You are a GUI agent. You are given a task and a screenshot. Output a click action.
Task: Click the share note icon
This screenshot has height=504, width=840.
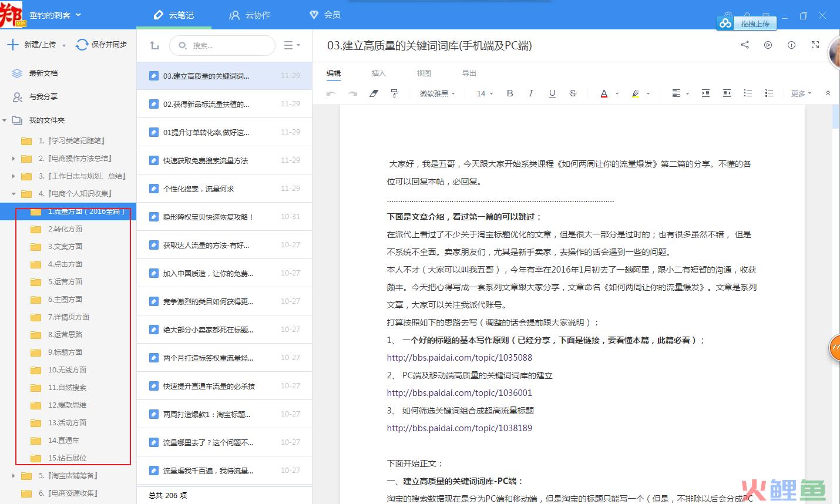[745, 45]
